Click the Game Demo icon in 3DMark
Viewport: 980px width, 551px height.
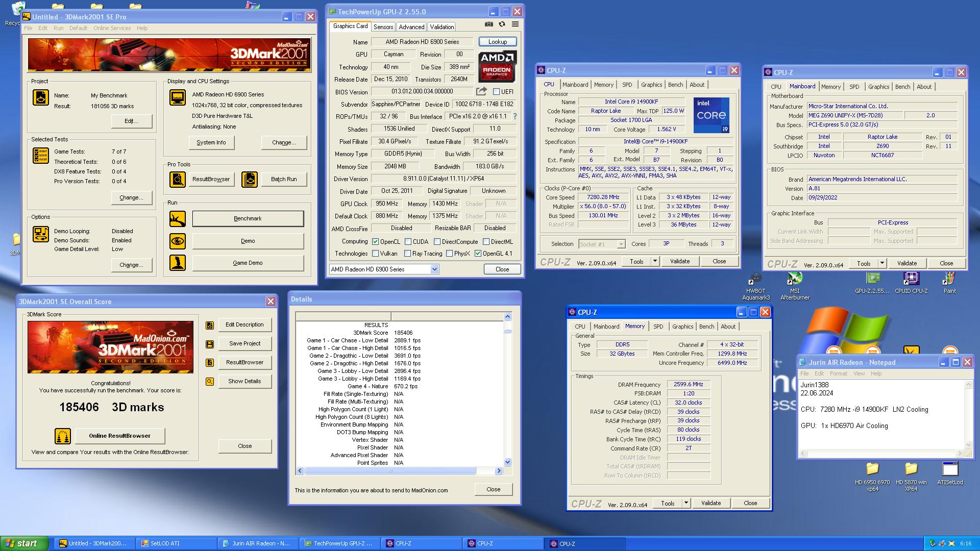178,263
